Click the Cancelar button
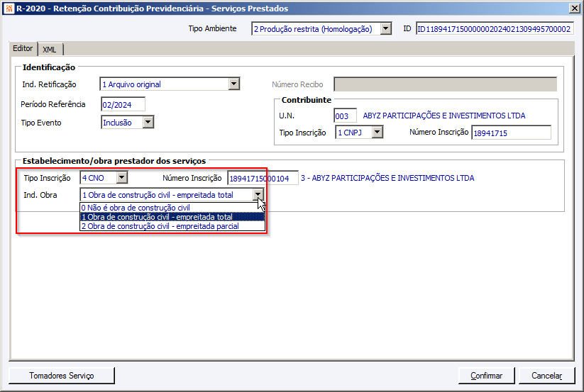Viewport: 584px width, 392px height. [547, 376]
